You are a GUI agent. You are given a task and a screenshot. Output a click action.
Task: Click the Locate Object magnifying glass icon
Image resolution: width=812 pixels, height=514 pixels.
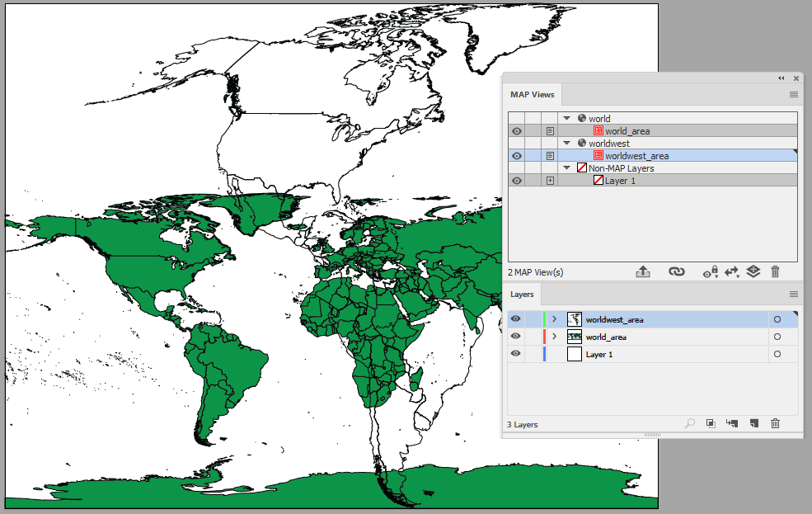click(x=689, y=423)
